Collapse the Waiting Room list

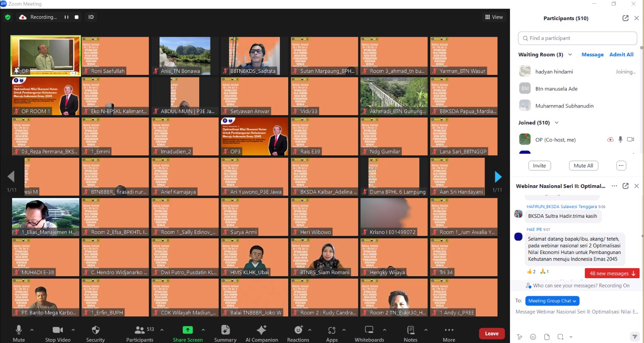click(570, 55)
